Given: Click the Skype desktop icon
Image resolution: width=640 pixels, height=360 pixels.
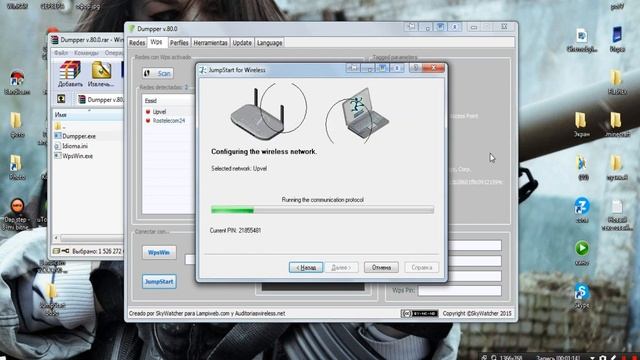Looking at the screenshot, I should [x=582, y=296].
